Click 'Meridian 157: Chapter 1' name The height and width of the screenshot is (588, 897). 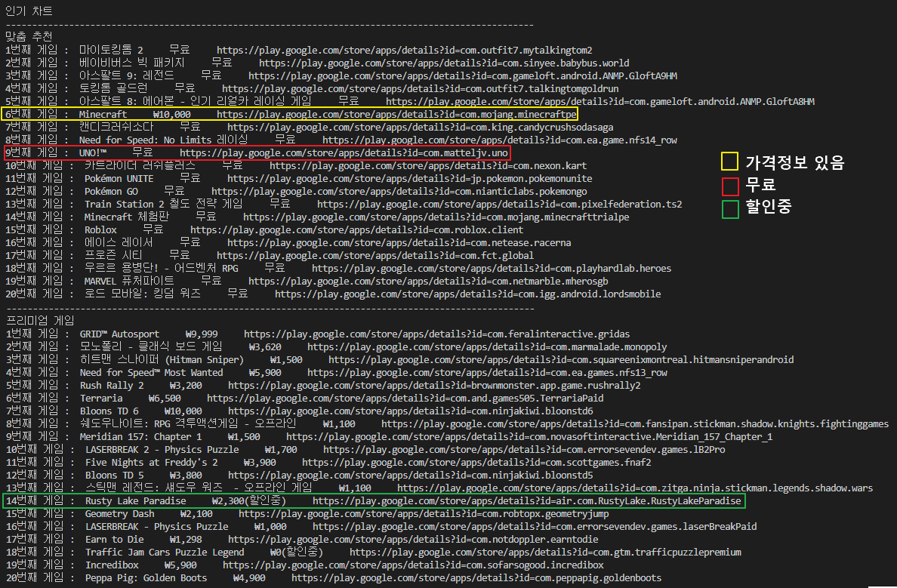[x=140, y=436]
